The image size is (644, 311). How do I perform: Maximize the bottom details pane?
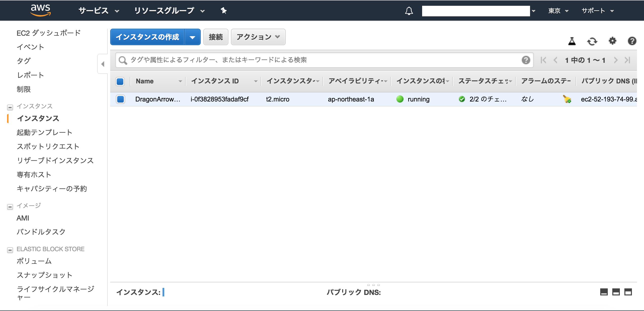pos(628,292)
